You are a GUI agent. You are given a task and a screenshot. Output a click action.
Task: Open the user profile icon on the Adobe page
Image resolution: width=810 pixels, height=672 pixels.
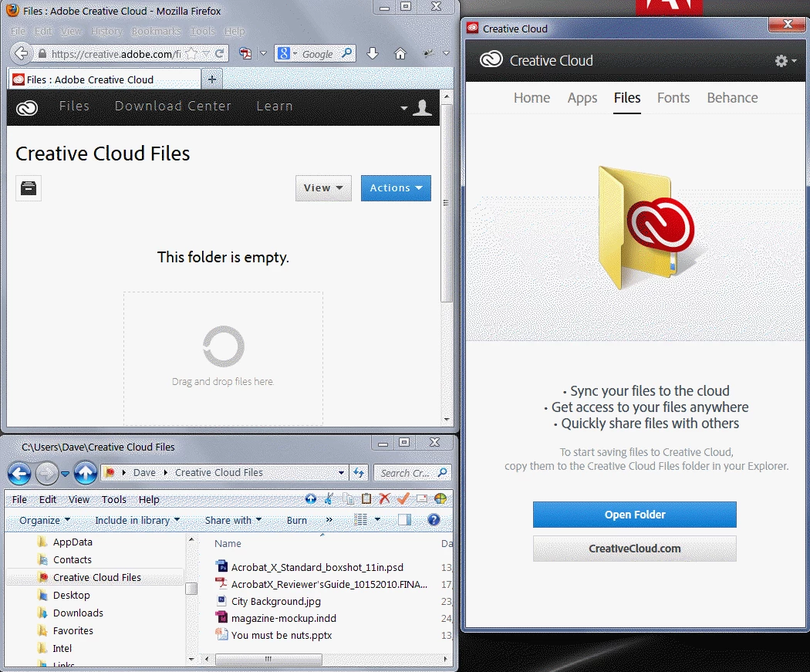[422, 107]
